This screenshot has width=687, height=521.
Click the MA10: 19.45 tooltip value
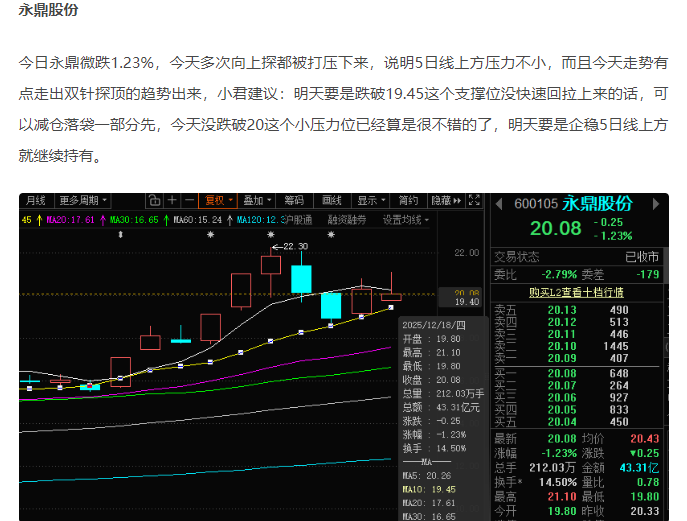429,489
